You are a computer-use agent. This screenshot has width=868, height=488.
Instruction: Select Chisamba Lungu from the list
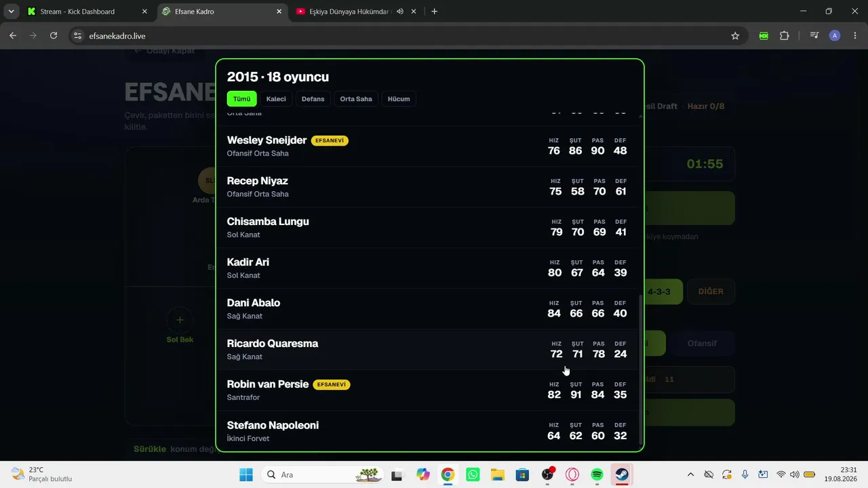tap(427, 228)
